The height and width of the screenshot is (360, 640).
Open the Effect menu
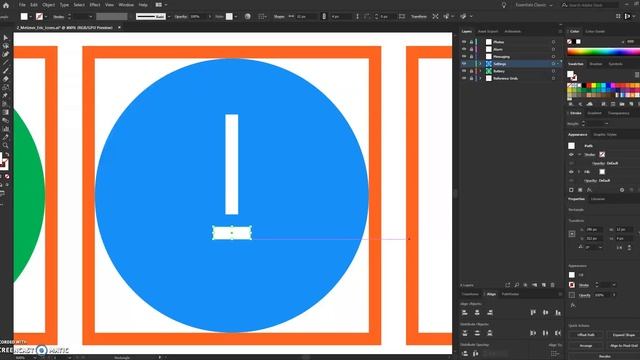click(95, 5)
